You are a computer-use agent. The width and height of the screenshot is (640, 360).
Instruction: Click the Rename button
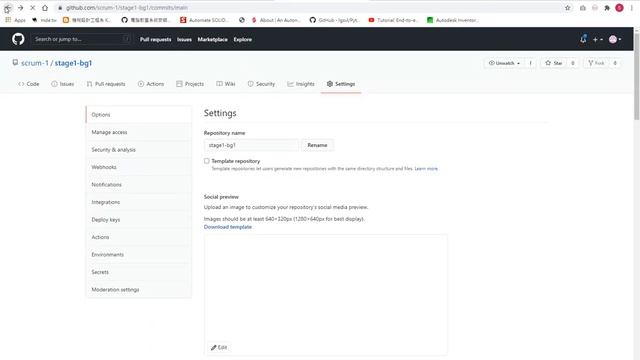tap(317, 145)
